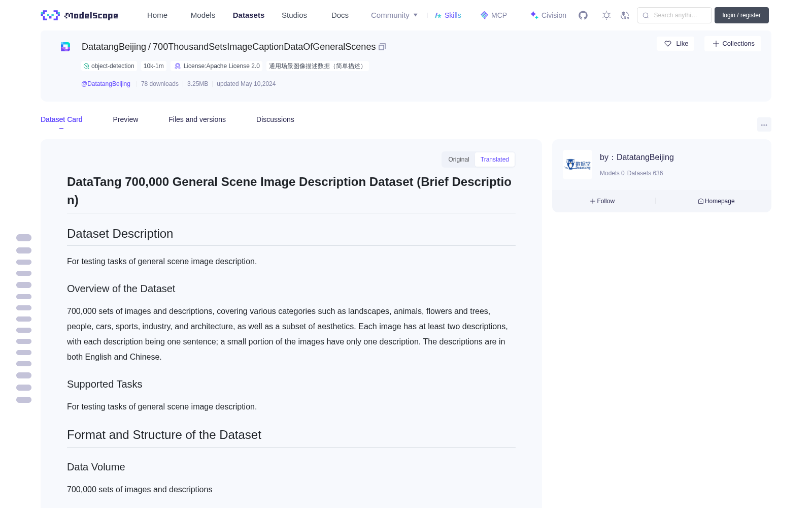Open the GitHub icon link
812x508 pixels.
point(583,15)
